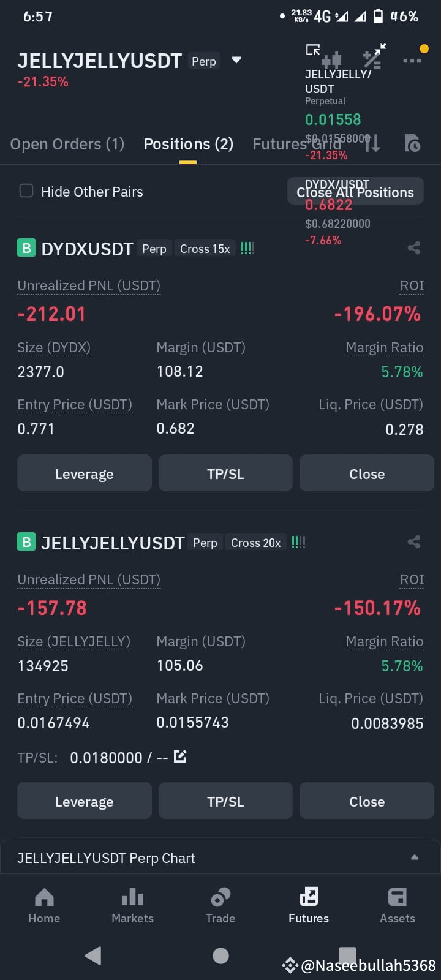Open the candlestick chart icon
Image resolution: width=441 pixels, height=980 pixels.
pos(331,60)
